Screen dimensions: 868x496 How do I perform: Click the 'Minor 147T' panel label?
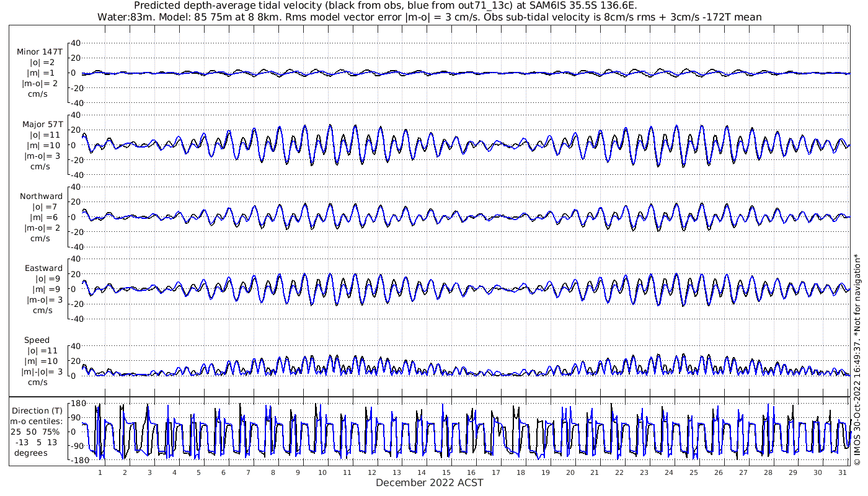coord(40,51)
